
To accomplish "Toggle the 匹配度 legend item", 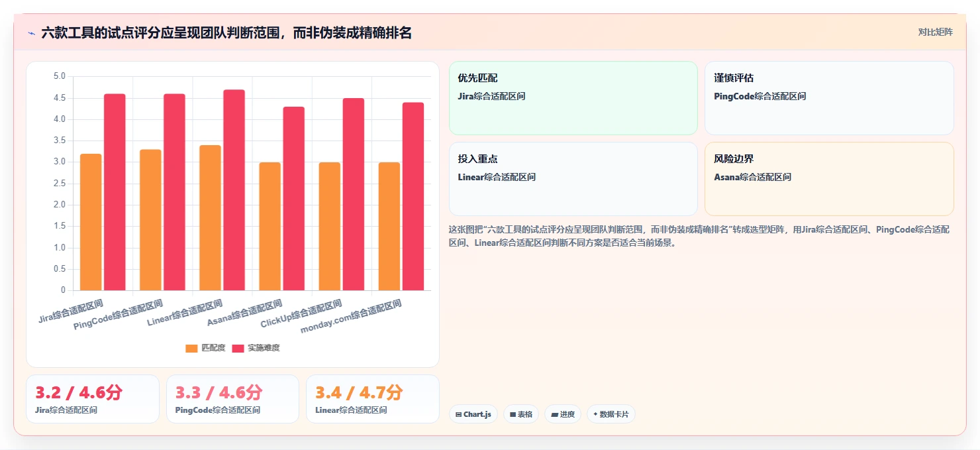I will tap(205, 348).
